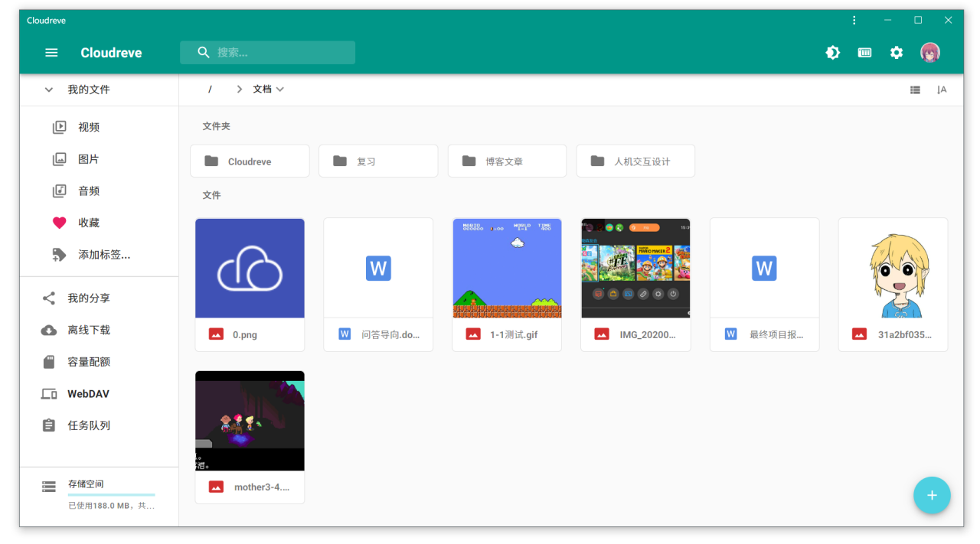Open the sort order options
The image size is (980, 544).
click(x=942, y=90)
